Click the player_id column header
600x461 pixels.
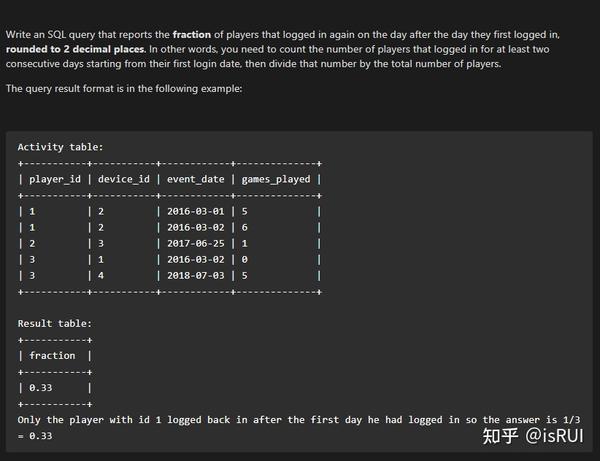pos(53,179)
